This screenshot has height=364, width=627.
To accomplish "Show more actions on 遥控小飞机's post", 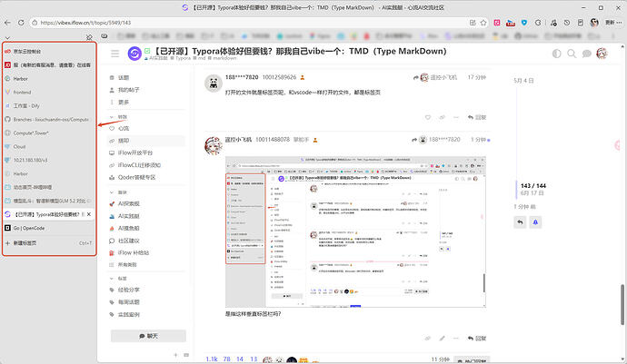I will (456, 339).
